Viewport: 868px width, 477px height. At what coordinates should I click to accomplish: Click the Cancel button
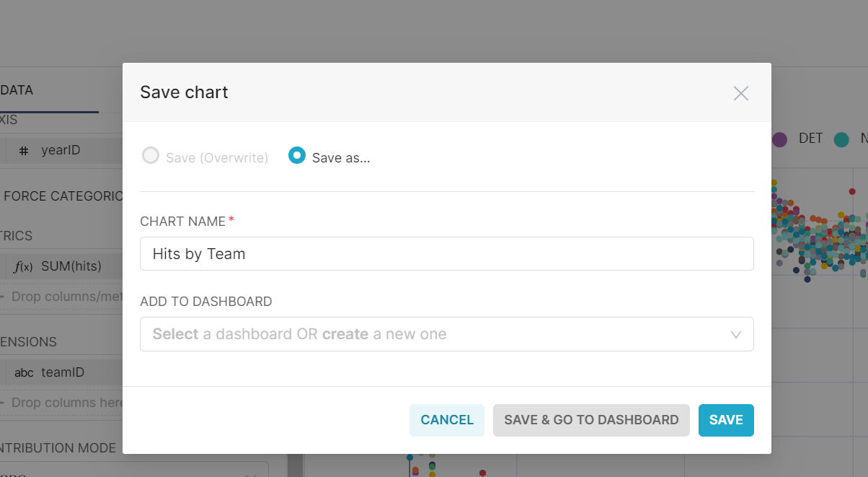click(447, 420)
